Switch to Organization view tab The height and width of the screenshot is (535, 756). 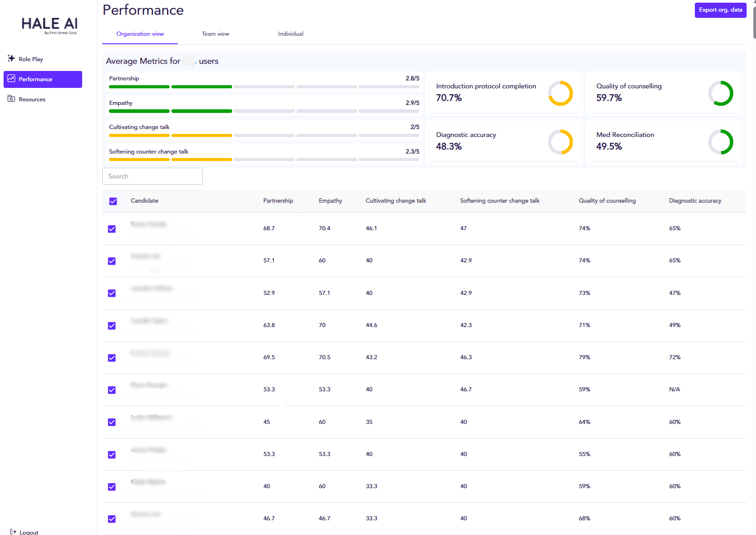click(140, 34)
